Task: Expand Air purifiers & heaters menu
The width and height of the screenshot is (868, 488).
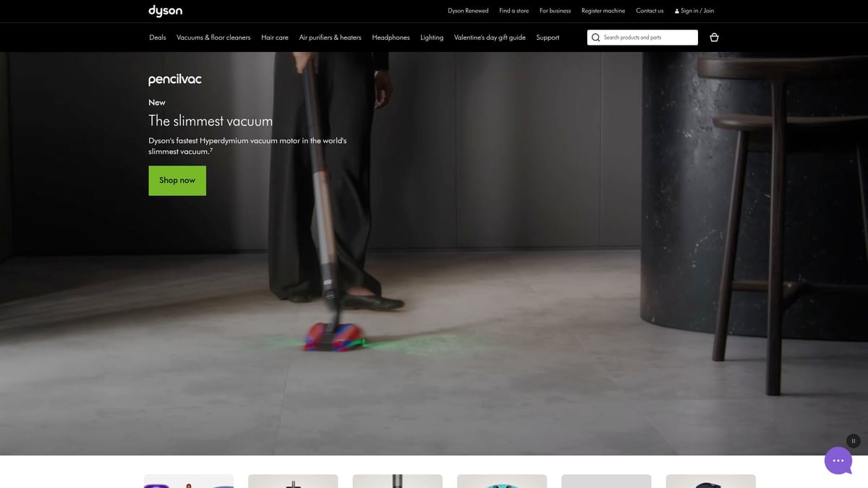Action: coord(330,38)
